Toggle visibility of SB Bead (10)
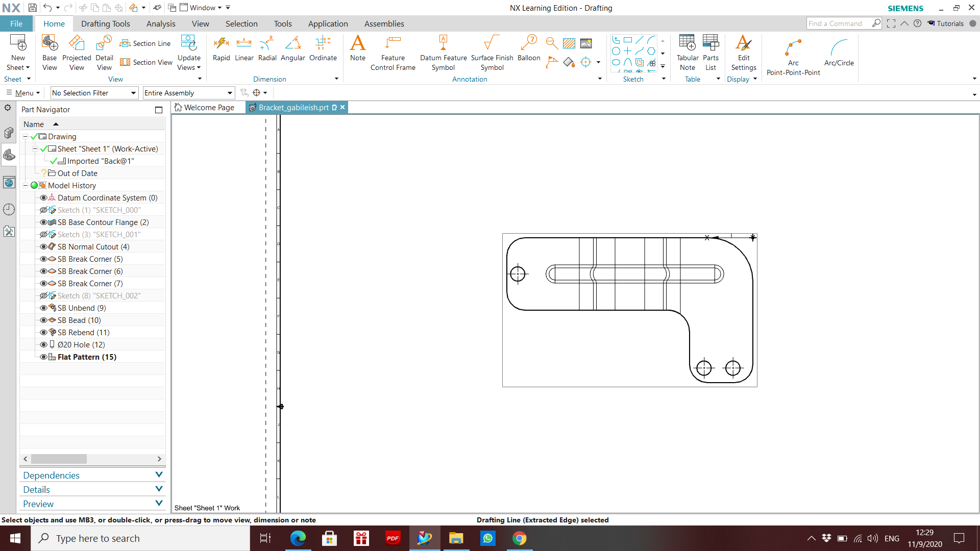Screen dimensions: 980x551 click(x=43, y=320)
